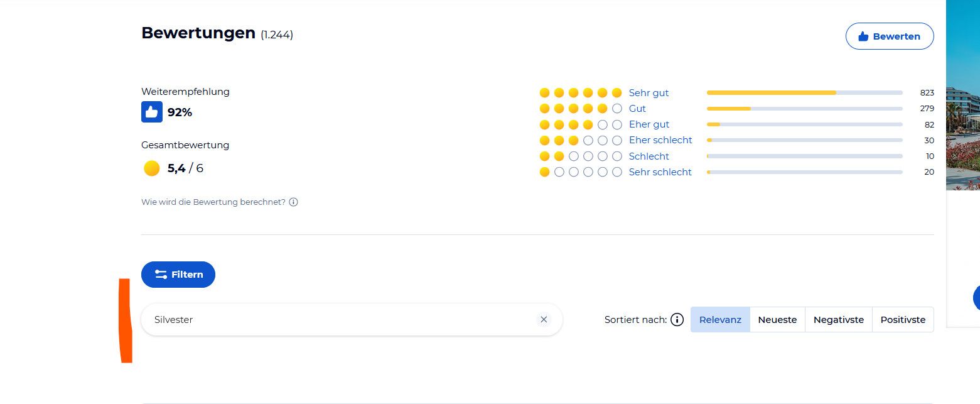Image resolution: width=980 pixels, height=404 pixels.
Task: Click the info icon next to 'Sortiert nach'
Action: point(677,320)
